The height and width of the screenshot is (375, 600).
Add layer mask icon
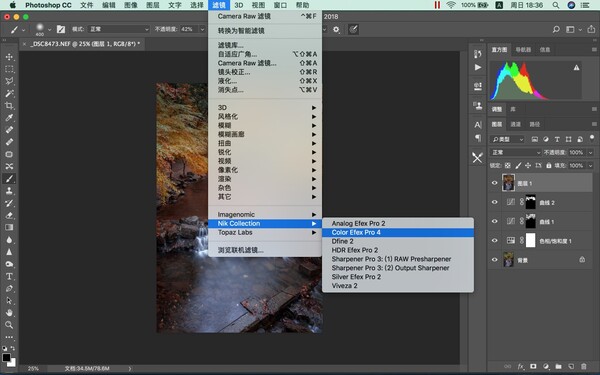point(533,366)
